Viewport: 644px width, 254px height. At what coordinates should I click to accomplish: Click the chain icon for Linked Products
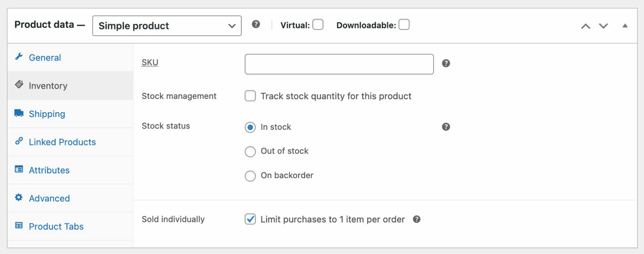19,141
